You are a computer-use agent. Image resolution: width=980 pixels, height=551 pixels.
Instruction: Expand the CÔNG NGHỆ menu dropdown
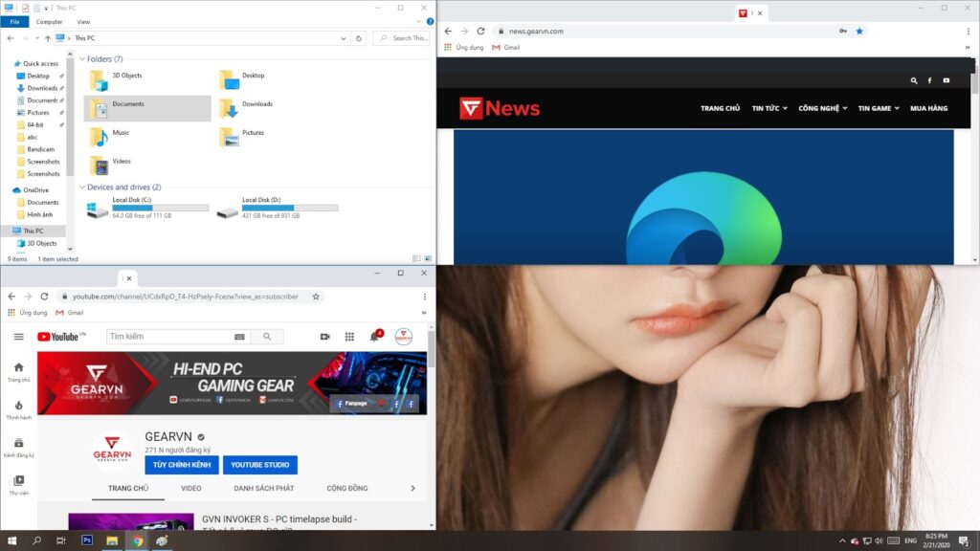coord(845,109)
